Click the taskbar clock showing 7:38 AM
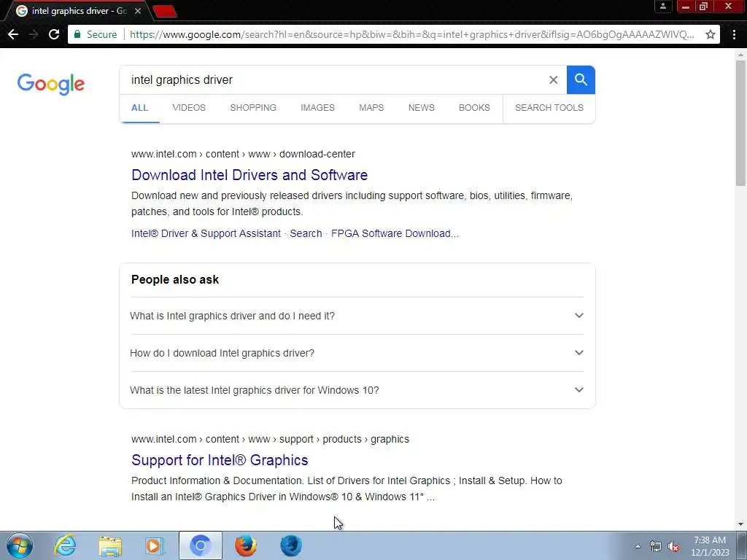 click(710, 546)
